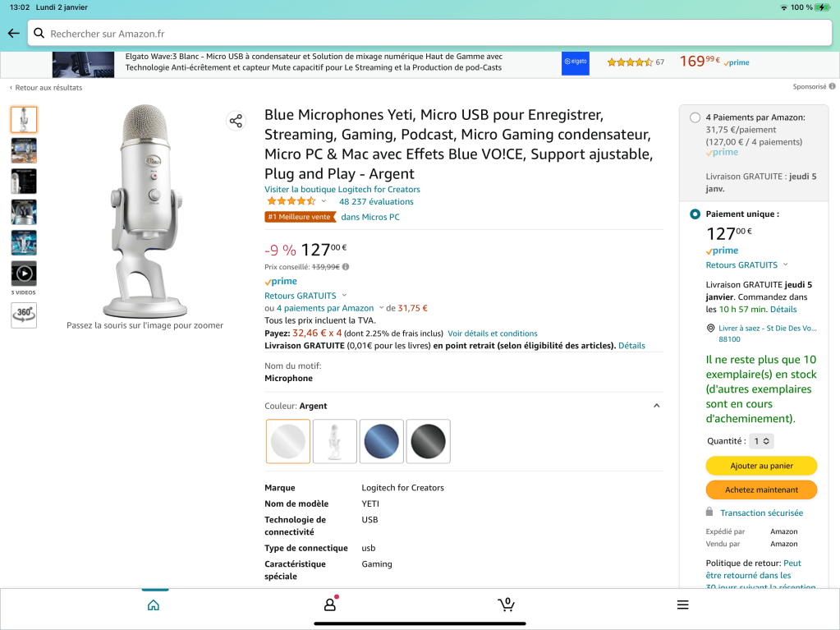Viewport: 840px width, 630px height.
Task: Open Visiter la boutique Logitech for Creators link
Action: point(342,189)
